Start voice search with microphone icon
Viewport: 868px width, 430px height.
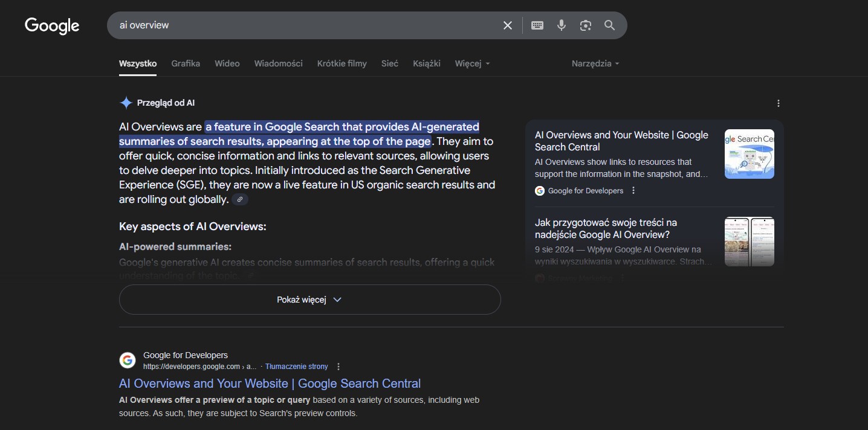(562, 25)
